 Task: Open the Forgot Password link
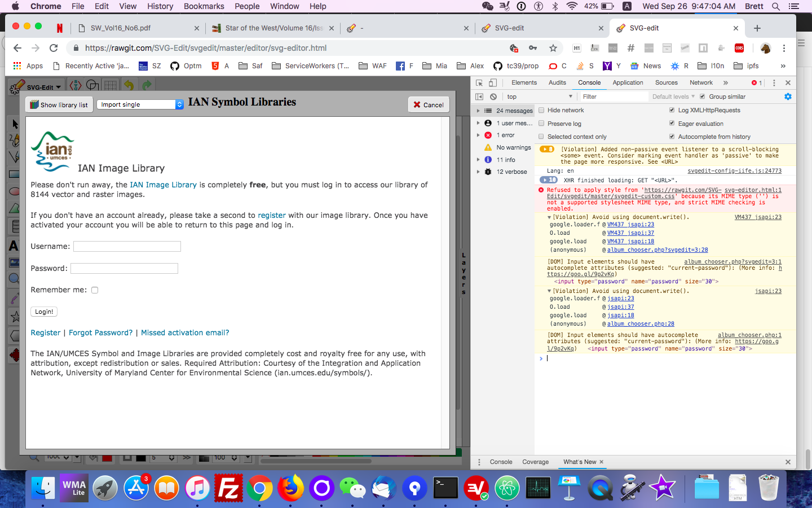click(x=100, y=332)
